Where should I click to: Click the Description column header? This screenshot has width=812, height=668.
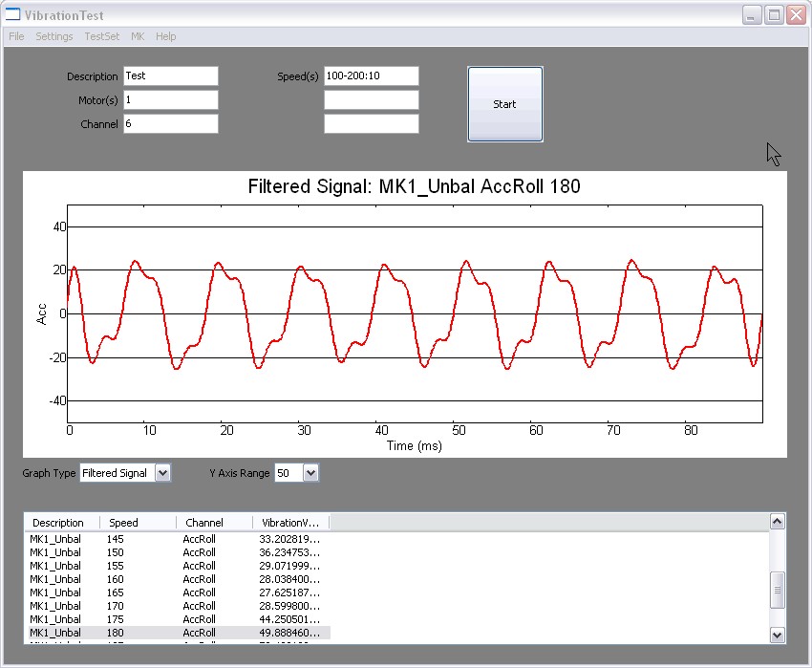tap(62, 523)
